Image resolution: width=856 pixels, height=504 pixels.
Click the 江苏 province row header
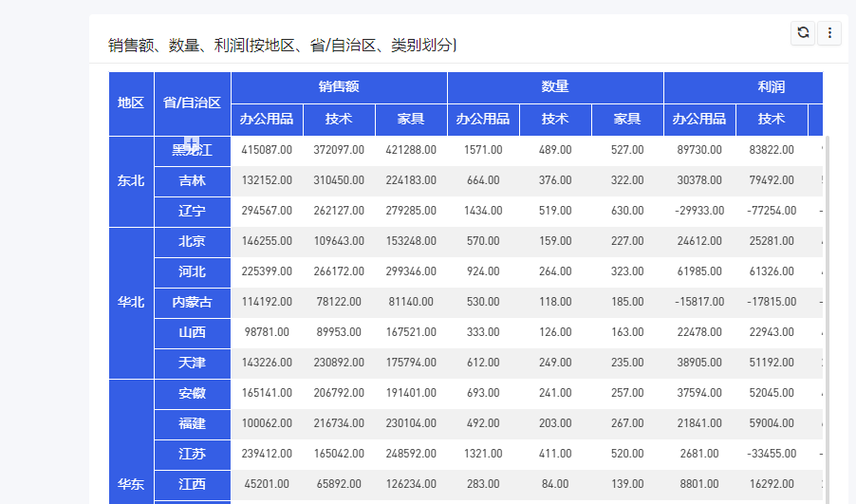pos(192,455)
